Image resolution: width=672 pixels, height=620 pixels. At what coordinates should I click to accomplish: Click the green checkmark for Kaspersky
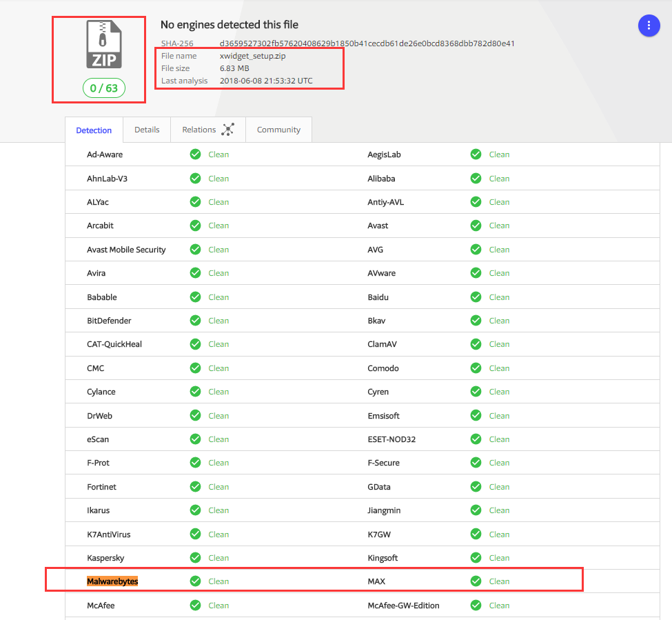pos(196,558)
